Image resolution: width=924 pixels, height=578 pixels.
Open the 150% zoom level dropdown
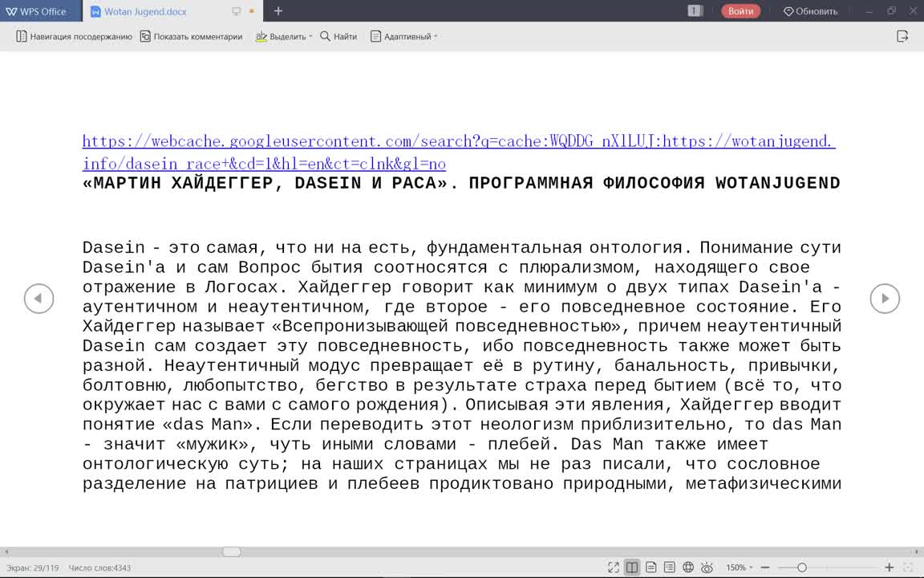pos(739,568)
